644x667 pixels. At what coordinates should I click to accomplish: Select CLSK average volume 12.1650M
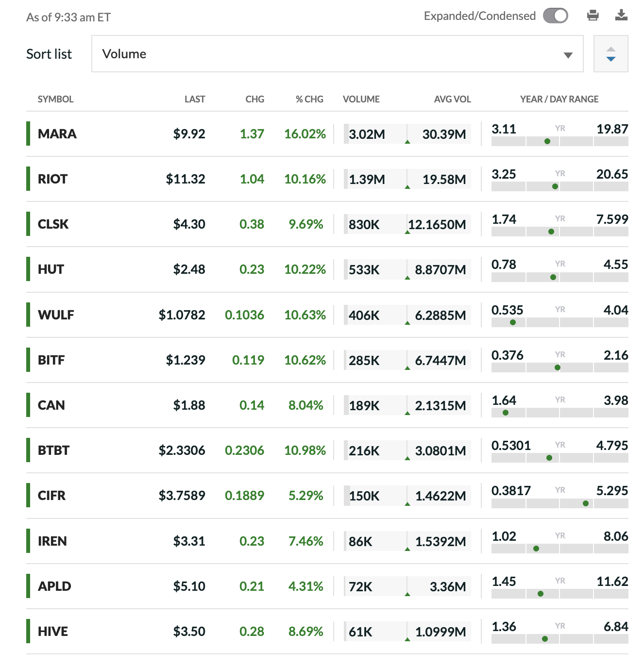pos(437,225)
